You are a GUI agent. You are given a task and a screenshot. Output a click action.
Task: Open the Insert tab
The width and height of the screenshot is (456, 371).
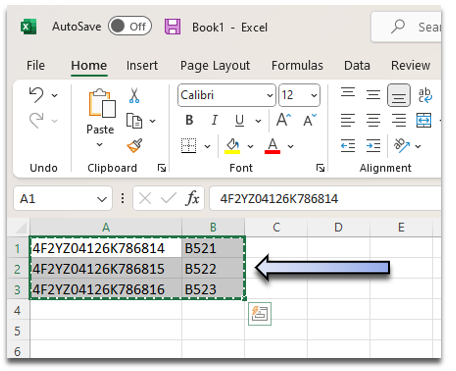point(142,65)
